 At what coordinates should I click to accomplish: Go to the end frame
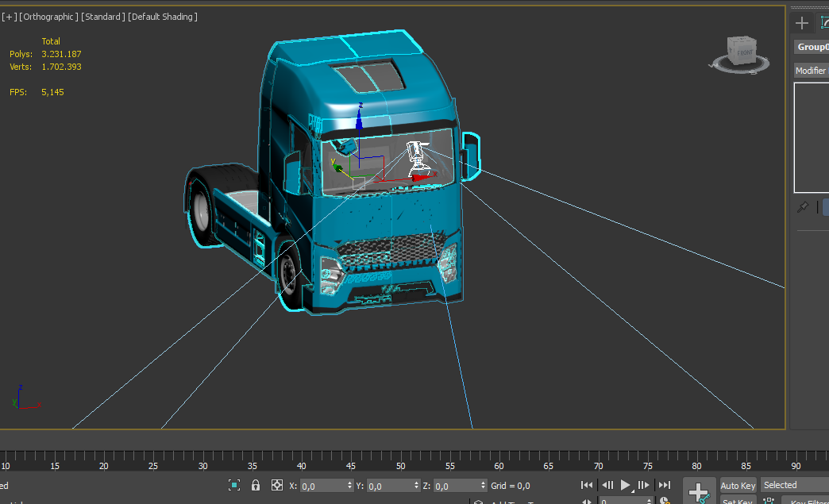(x=665, y=485)
